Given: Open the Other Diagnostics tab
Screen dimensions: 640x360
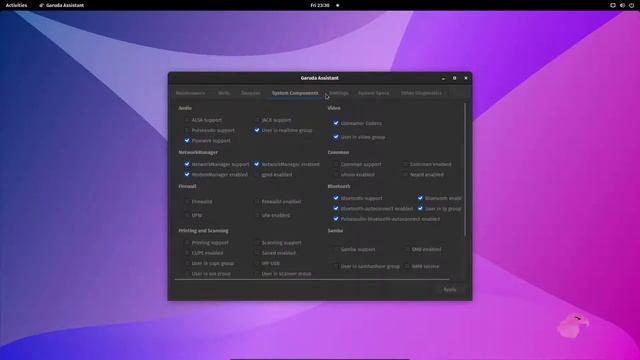Looking at the screenshot, I should point(421,93).
